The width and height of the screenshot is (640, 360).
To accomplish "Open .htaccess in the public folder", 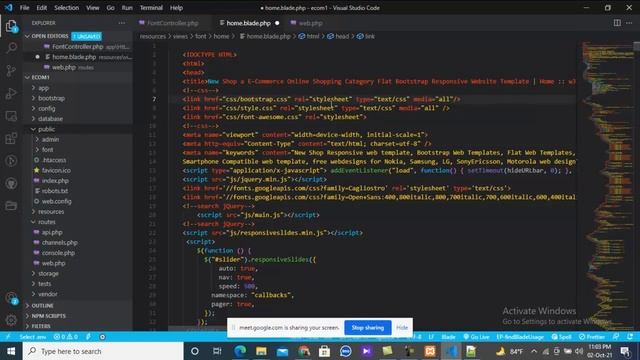I will click(x=54, y=160).
